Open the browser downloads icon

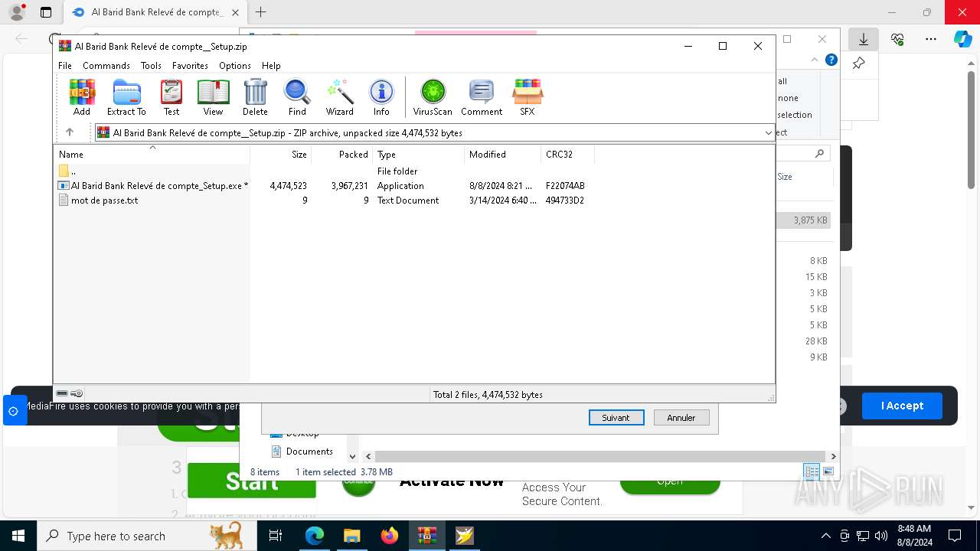coord(864,39)
